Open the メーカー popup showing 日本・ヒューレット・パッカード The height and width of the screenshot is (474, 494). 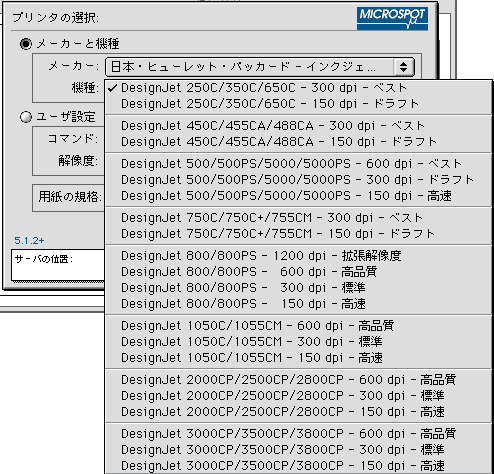(x=260, y=67)
